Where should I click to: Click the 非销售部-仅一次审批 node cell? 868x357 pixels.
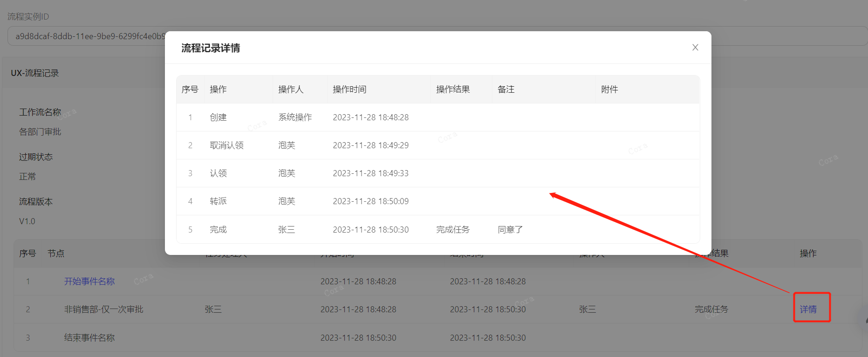click(104, 309)
